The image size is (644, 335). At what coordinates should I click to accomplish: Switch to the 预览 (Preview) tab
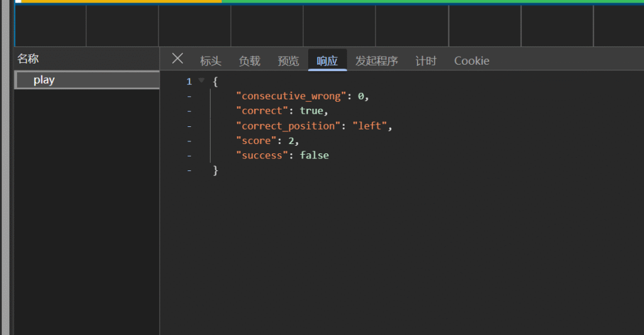click(289, 61)
